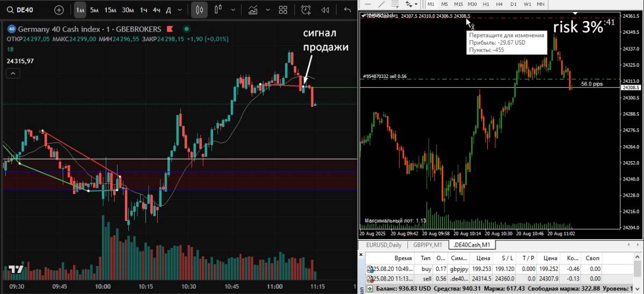Viewport: 644px width, 294px height.
Task: Start bar replay with the rewind icon
Action: click(325, 10)
